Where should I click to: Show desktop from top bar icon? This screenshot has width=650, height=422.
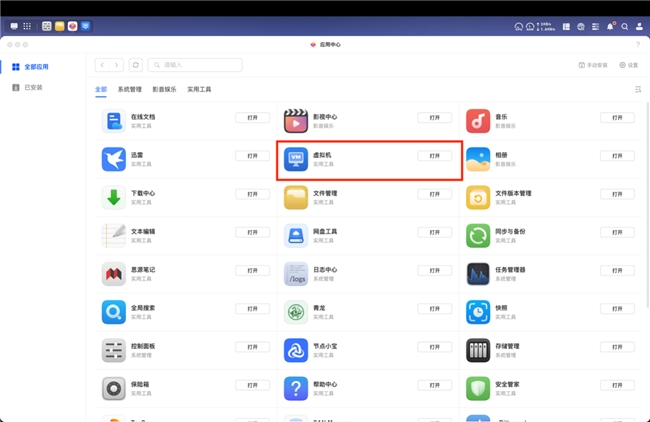14,26
